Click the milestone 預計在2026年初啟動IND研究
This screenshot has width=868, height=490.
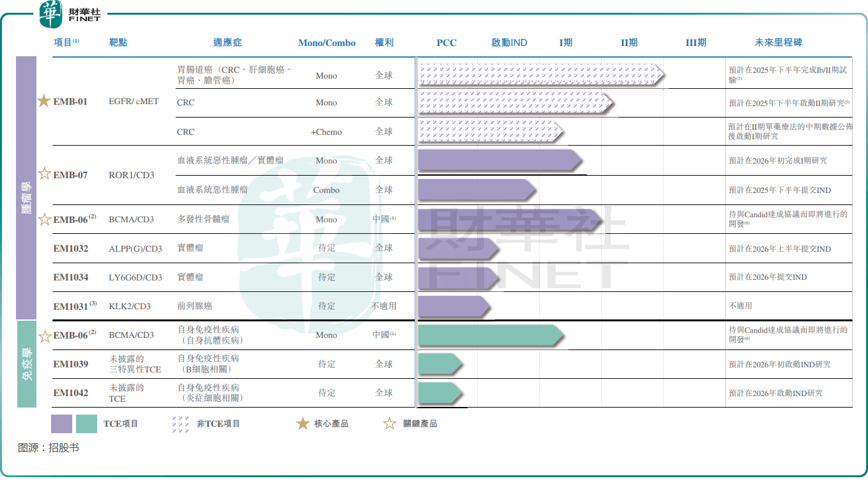pos(780,364)
